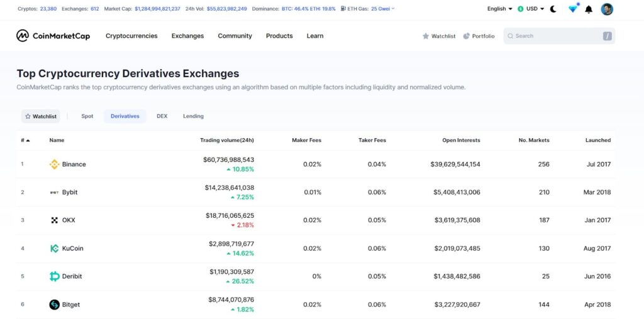Open the KuCoin exchange name link
This screenshot has width=644, height=319.
coord(73,248)
